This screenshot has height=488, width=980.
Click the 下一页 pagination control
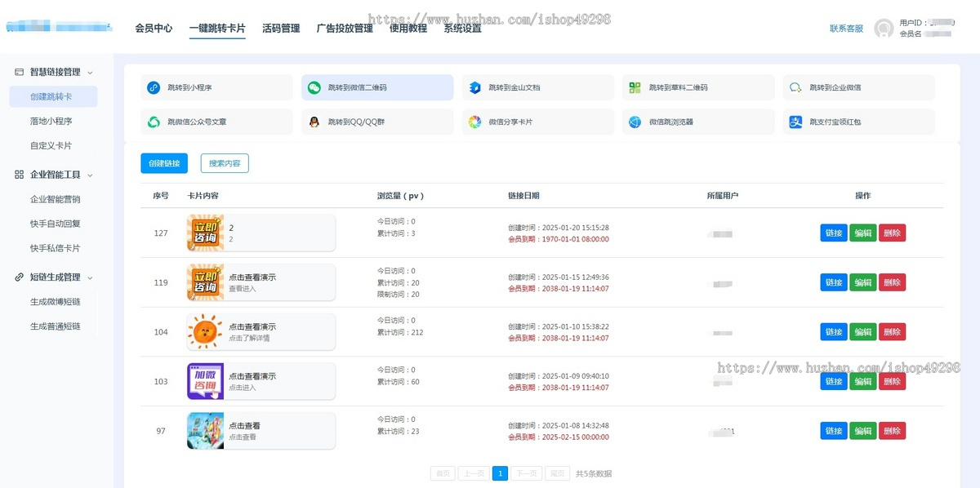point(526,473)
